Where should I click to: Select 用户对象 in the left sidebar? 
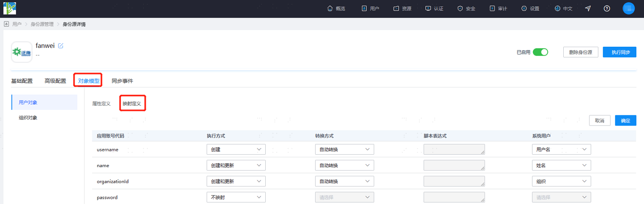44,102
